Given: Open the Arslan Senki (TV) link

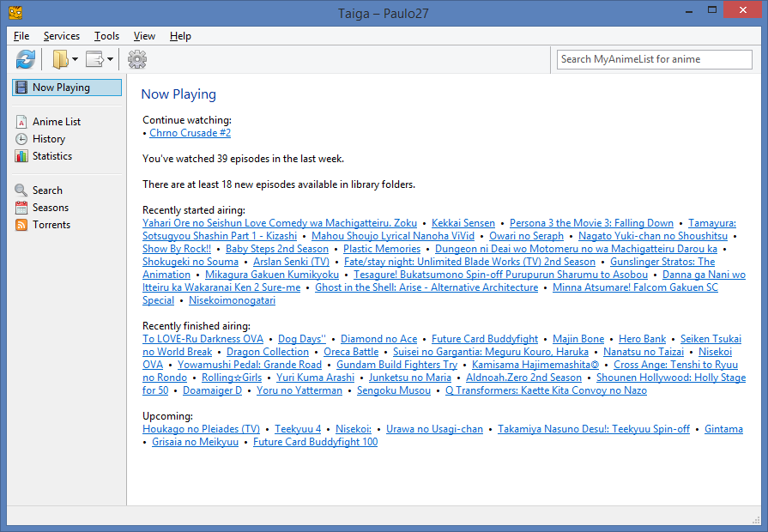Looking at the screenshot, I should (x=292, y=262).
